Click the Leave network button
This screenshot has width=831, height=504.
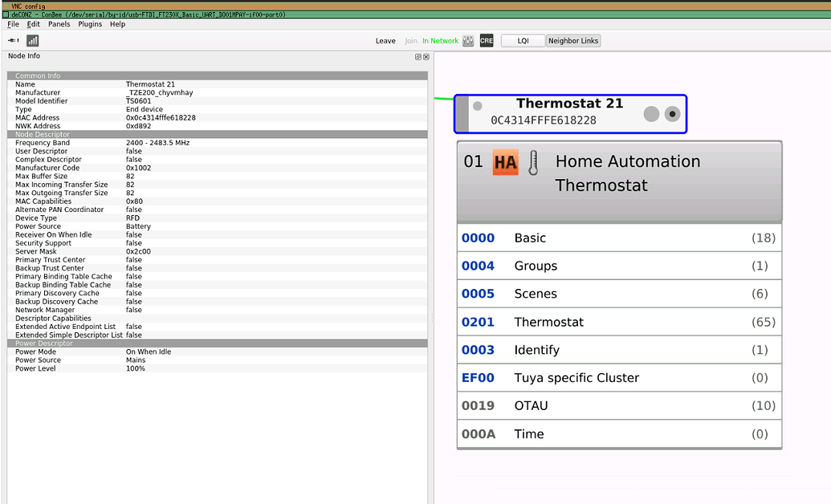point(385,41)
